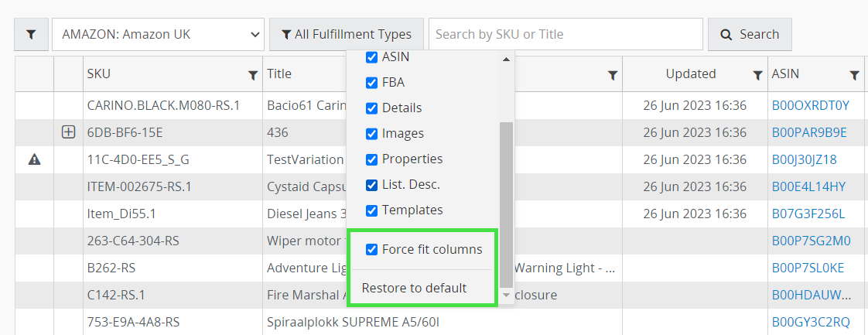Open the ASIN column filter icon
The width and height of the screenshot is (868, 335).
[854, 75]
